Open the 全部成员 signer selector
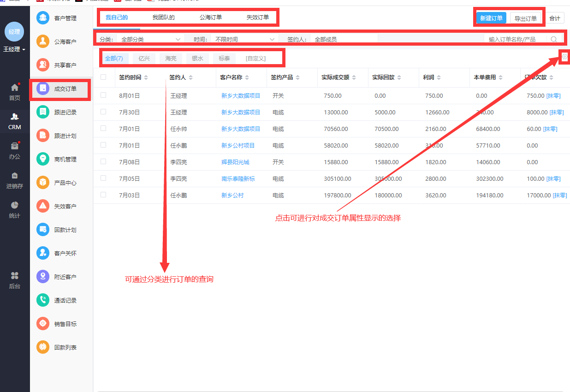 pyautogui.click(x=344, y=40)
